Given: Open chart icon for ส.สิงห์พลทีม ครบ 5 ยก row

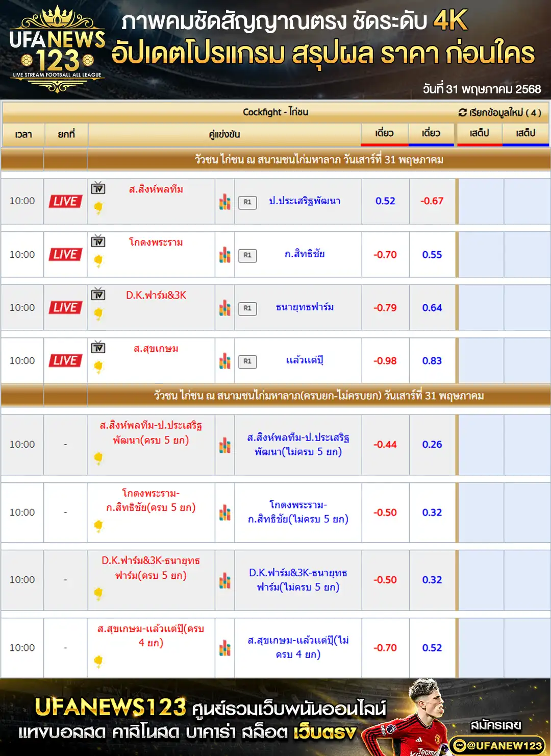Looking at the screenshot, I should click(x=225, y=445).
